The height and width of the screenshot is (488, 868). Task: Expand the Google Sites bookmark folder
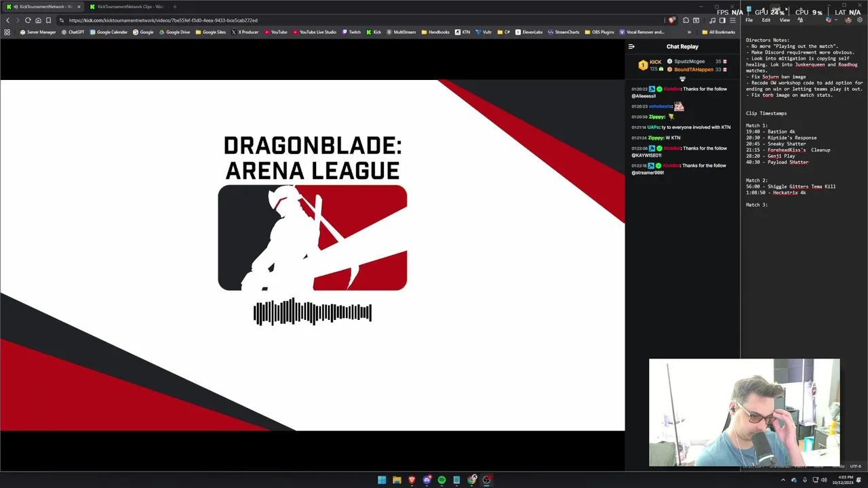coord(210,32)
